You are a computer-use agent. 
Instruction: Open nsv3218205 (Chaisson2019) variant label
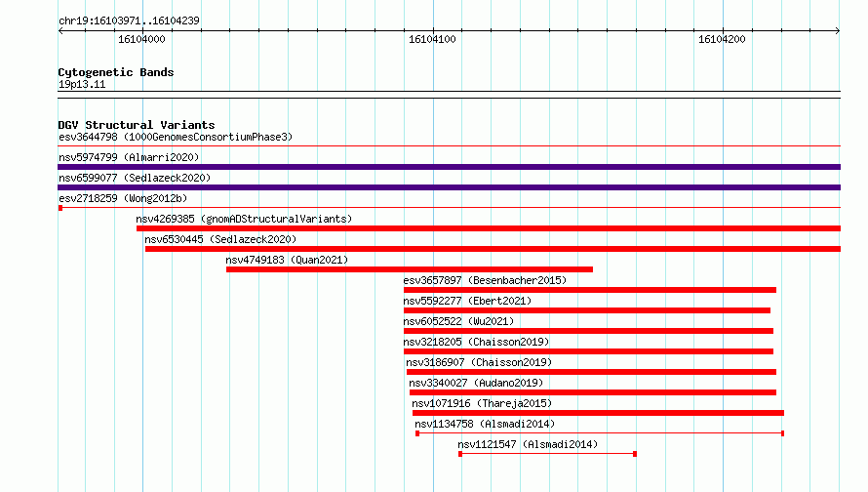coord(476,342)
